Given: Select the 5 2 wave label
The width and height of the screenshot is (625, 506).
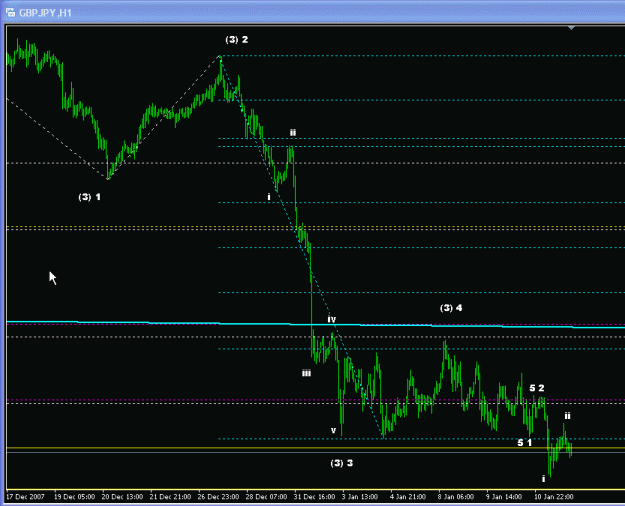Looking at the screenshot, I should pyautogui.click(x=537, y=388).
